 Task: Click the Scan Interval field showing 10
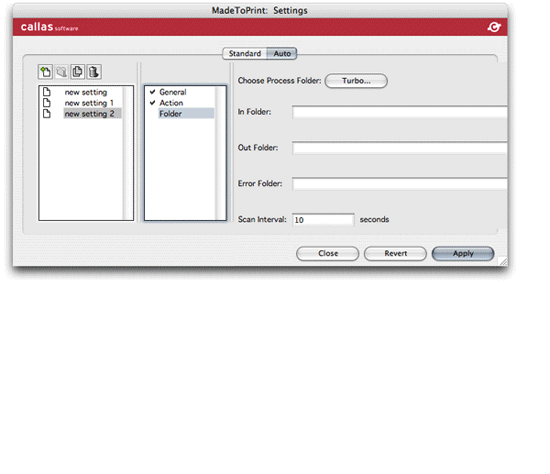pyautogui.click(x=323, y=220)
